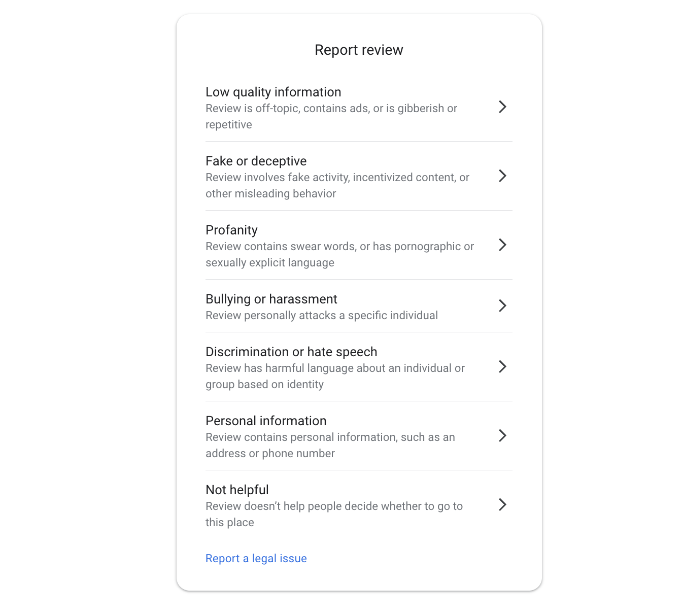Viewport: 683px width, 616px height.
Task: Select the "Low quality information" option
Action: coord(273,92)
